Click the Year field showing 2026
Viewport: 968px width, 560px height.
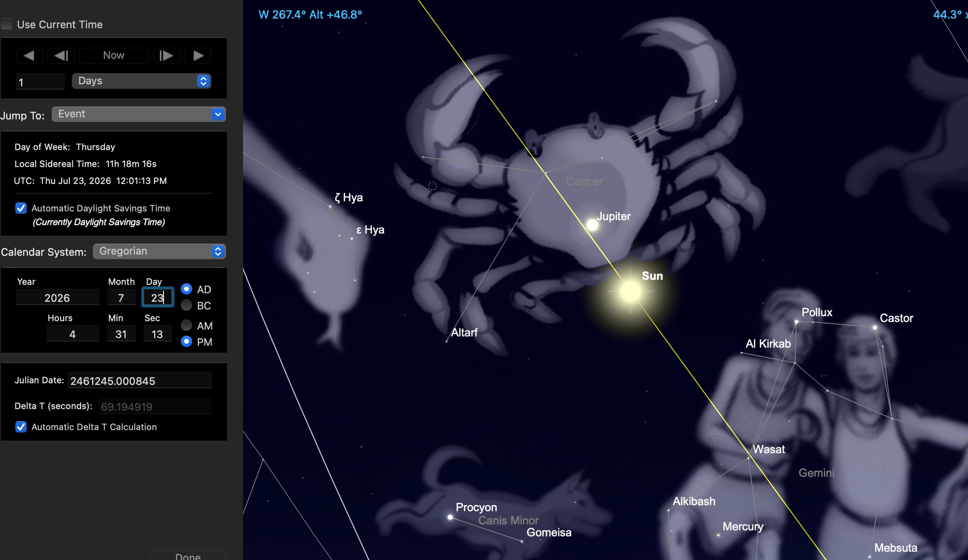coord(57,298)
